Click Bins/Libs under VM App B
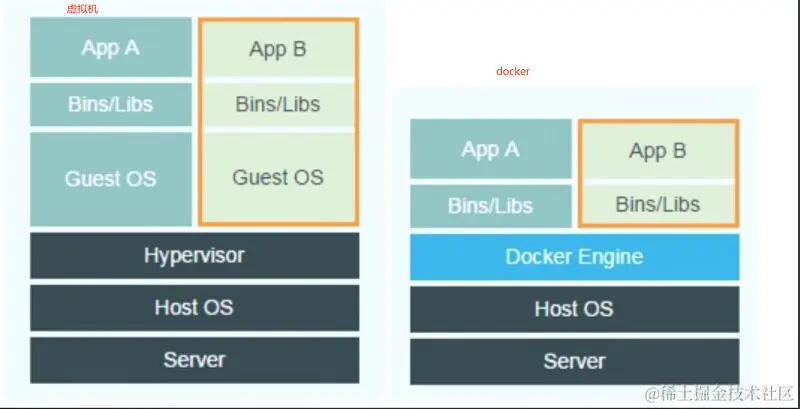 (278, 105)
